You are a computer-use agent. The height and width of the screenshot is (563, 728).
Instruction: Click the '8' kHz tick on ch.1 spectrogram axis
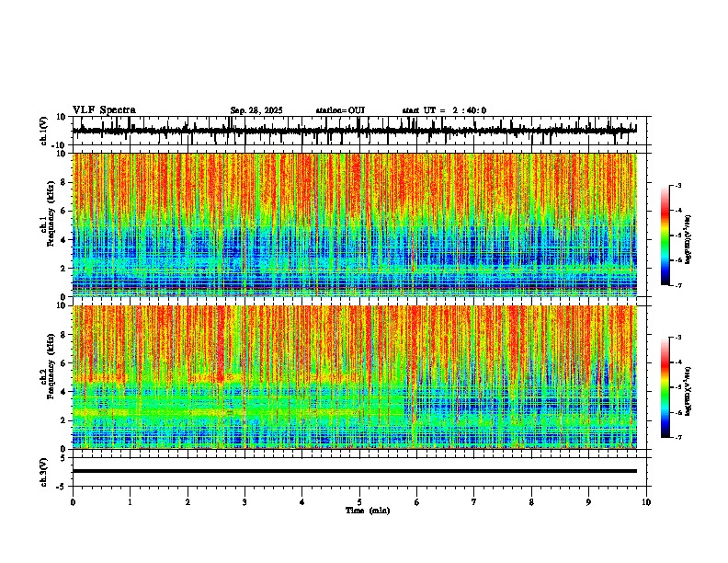(x=64, y=182)
